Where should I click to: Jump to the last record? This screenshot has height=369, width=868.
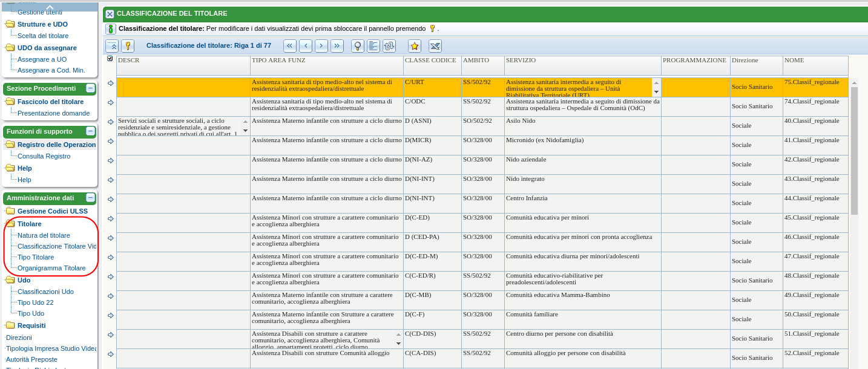coord(337,46)
